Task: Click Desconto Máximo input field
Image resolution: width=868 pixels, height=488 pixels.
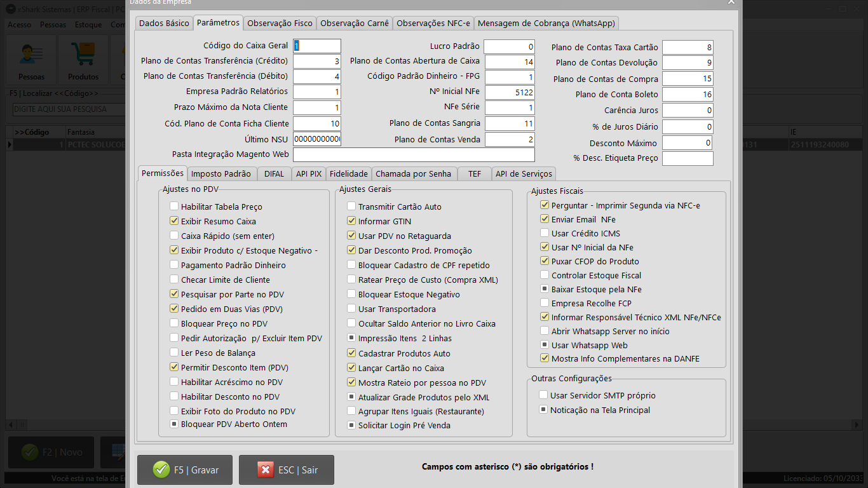Action: (687, 143)
